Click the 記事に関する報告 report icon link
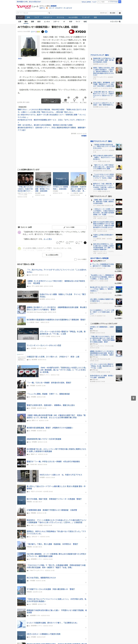This screenshot has height=644, width=138. pos(23,102)
